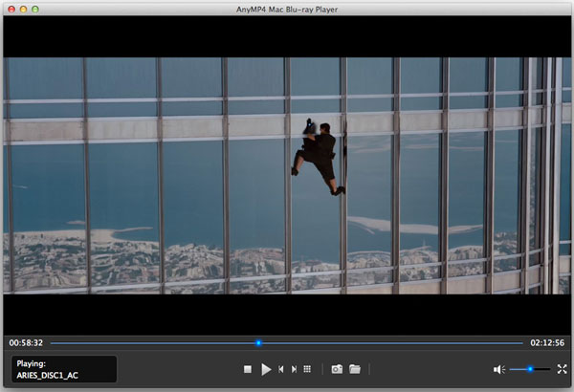Viewport: 574px width, 392px height.
Task: Click the elapsed time 00:58:32
Action: tap(25, 342)
